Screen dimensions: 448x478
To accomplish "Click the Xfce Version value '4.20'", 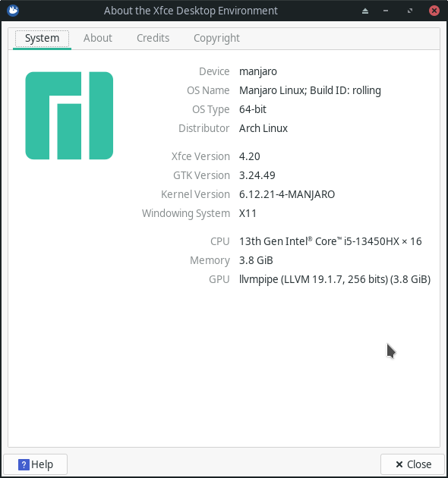I will (250, 157).
